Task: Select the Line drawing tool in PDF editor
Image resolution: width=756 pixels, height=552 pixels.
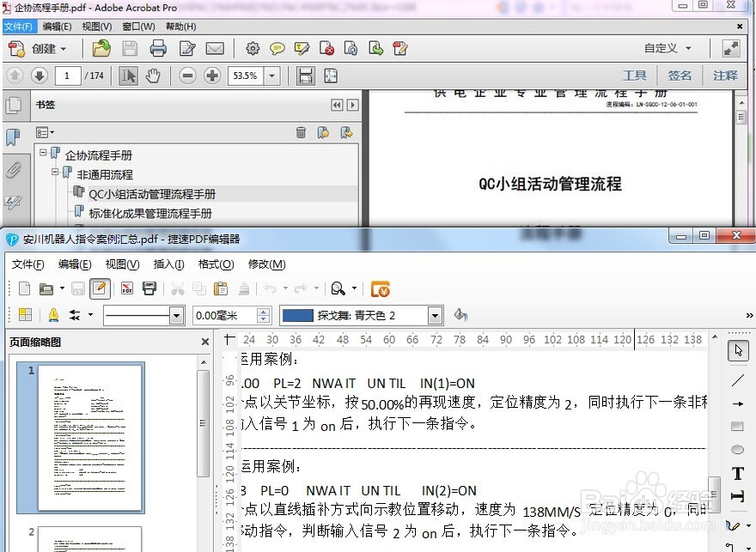Action: 739,380
